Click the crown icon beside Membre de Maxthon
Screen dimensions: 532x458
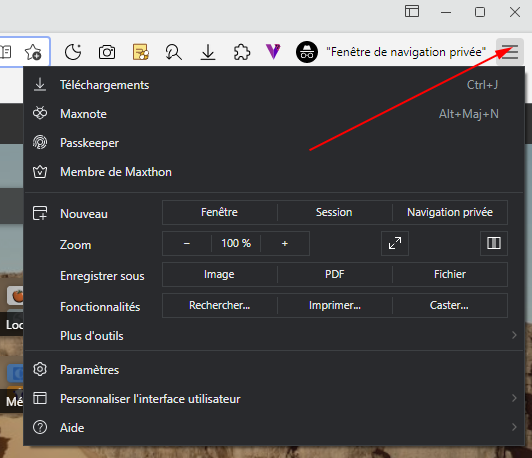point(40,172)
